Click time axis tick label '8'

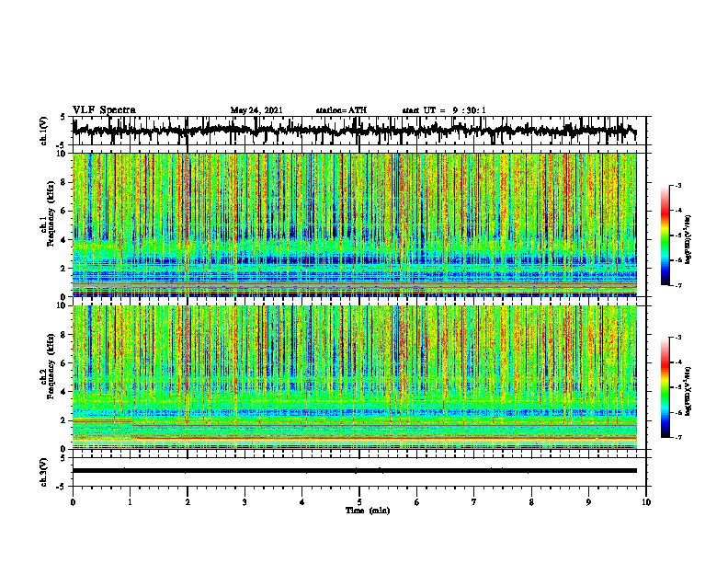(531, 502)
